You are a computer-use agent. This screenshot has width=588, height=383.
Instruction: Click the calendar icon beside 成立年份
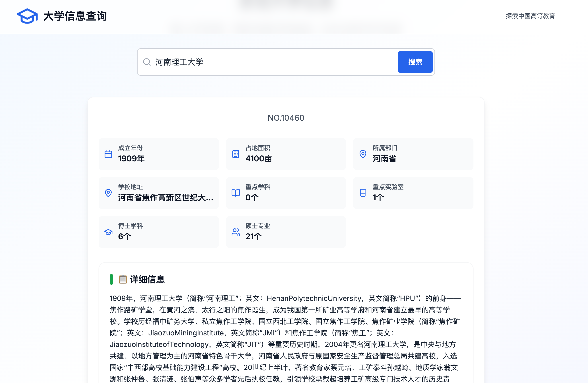point(108,154)
